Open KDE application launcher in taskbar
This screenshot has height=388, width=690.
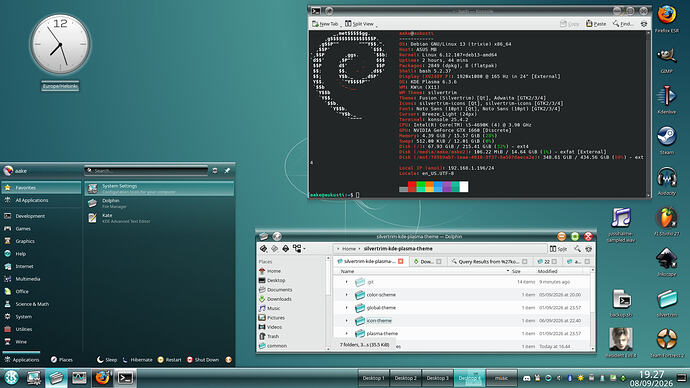pos(11,377)
